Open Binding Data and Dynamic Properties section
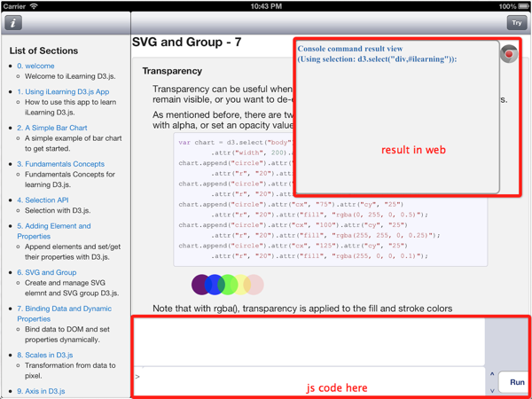The width and height of the screenshot is (532, 399). pyautogui.click(x=65, y=314)
